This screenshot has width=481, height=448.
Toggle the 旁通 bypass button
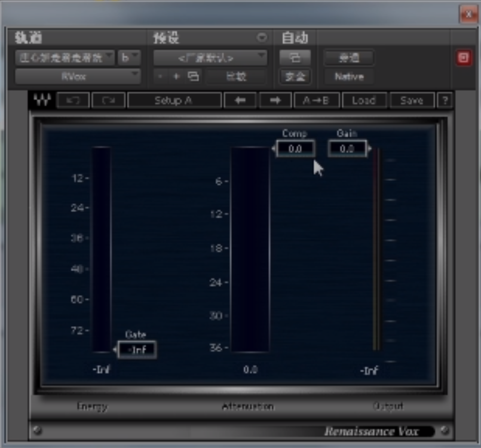(348, 58)
